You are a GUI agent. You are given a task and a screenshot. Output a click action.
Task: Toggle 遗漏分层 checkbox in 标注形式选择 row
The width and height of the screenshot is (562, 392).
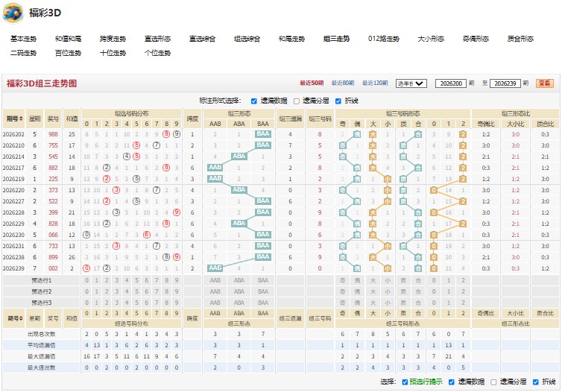(297, 101)
